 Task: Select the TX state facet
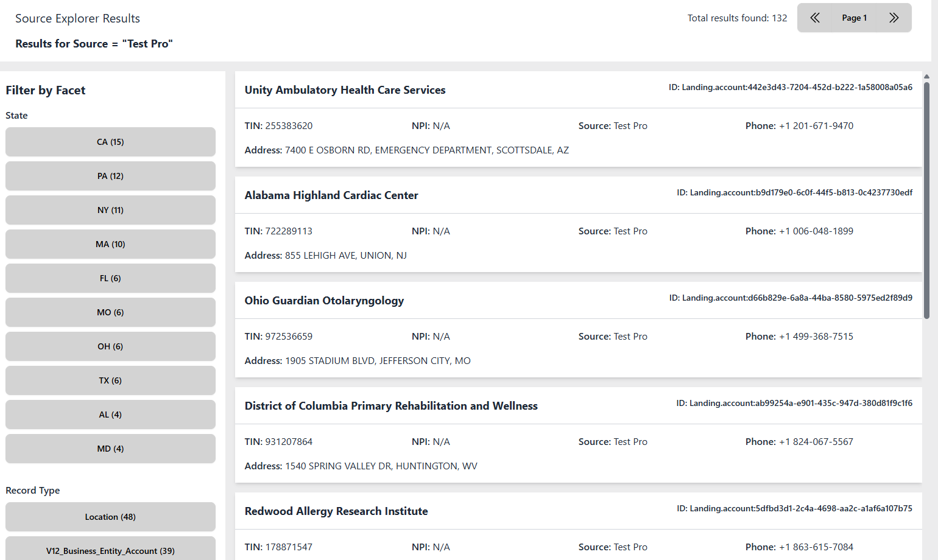tap(110, 380)
